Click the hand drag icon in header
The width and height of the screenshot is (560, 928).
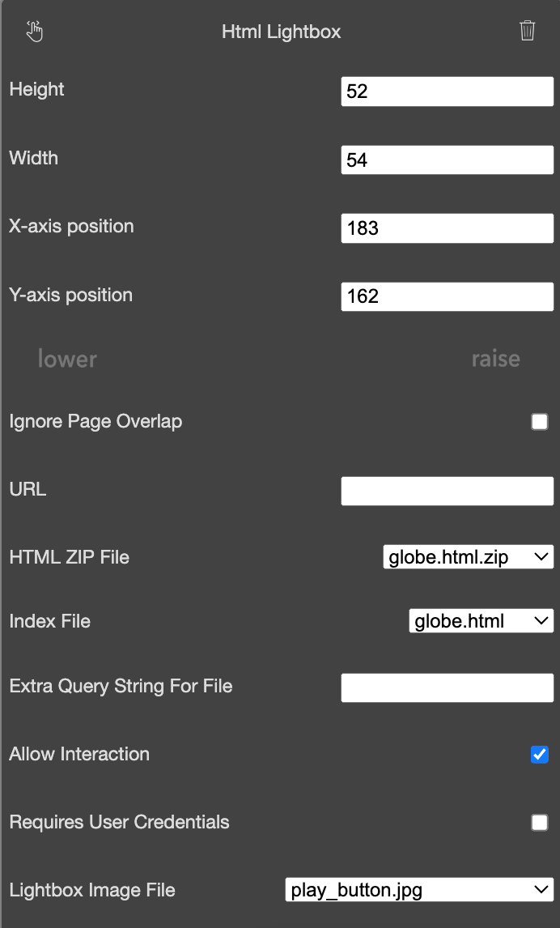click(35, 32)
